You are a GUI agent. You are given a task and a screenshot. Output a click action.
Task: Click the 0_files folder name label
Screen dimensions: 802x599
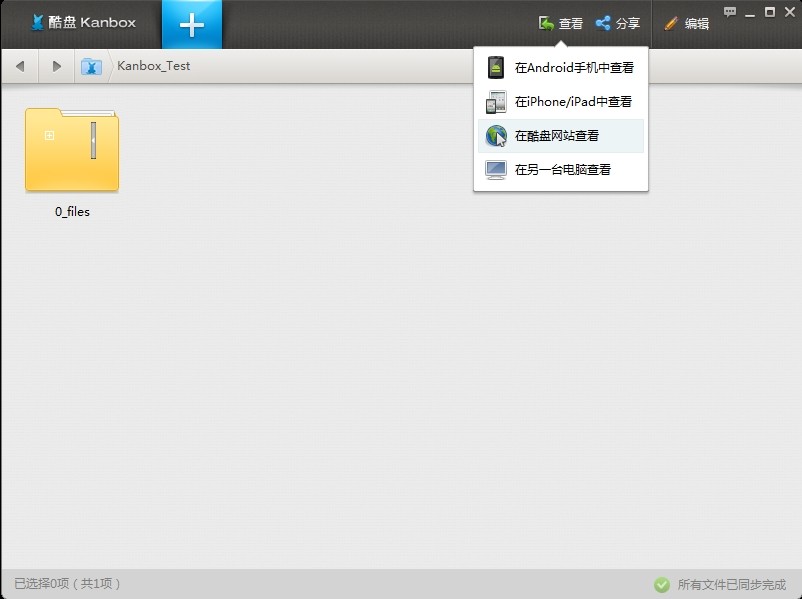(72, 212)
